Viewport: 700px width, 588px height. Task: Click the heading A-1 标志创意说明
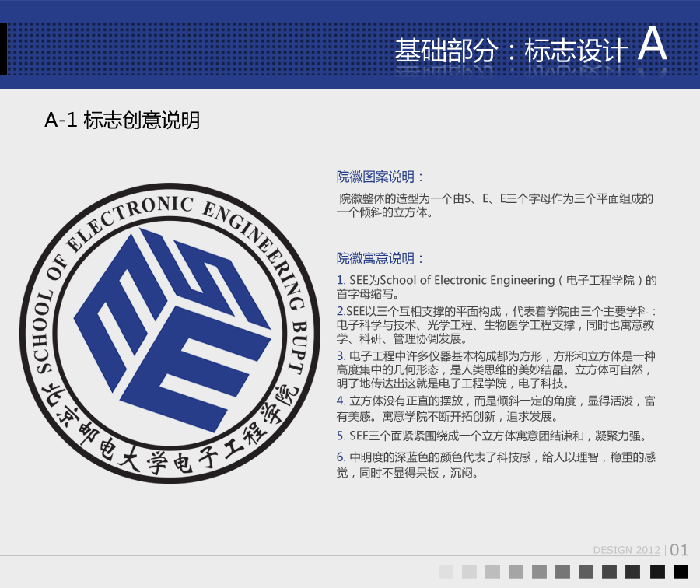(x=122, y=121)
